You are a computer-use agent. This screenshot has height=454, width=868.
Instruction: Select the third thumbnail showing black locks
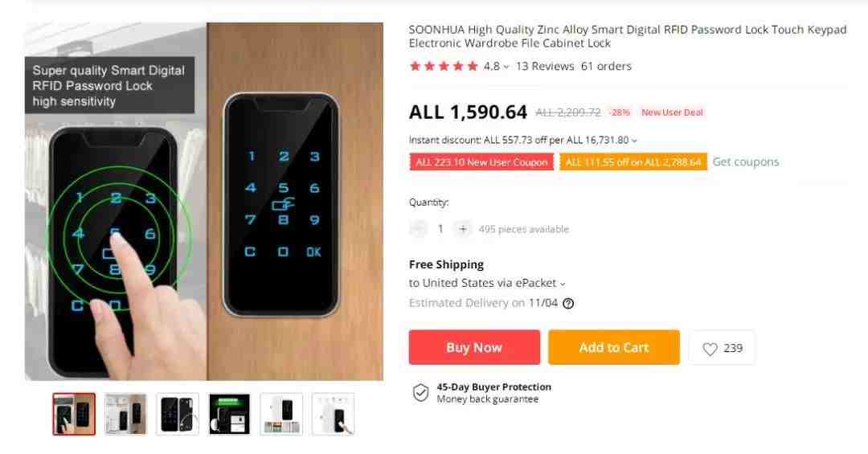[178, 414]
